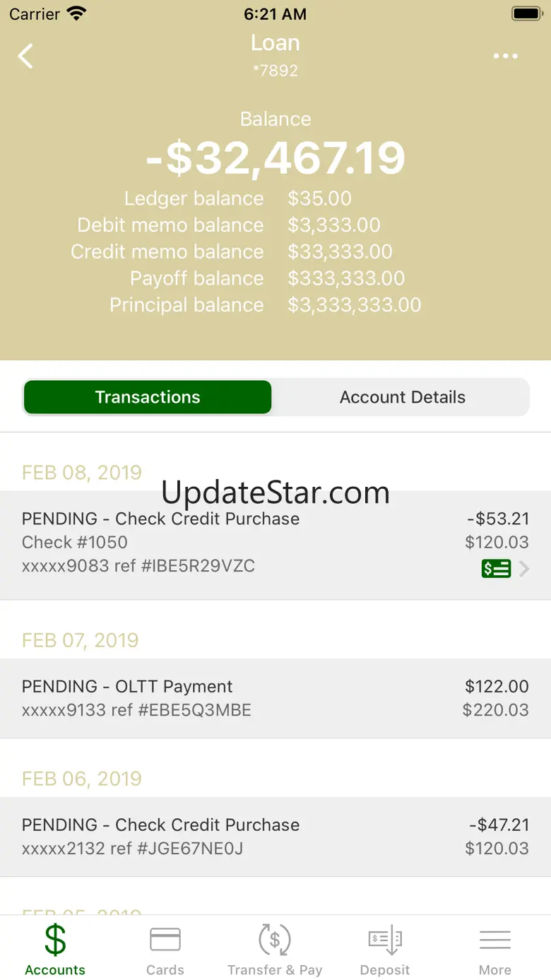Expand Check #1050 transaction with chevron
Screen dimensions: 551x980
click(275, 545)
